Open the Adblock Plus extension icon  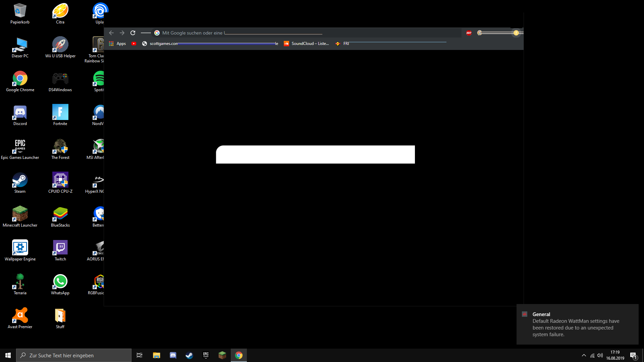pos(469,33)
